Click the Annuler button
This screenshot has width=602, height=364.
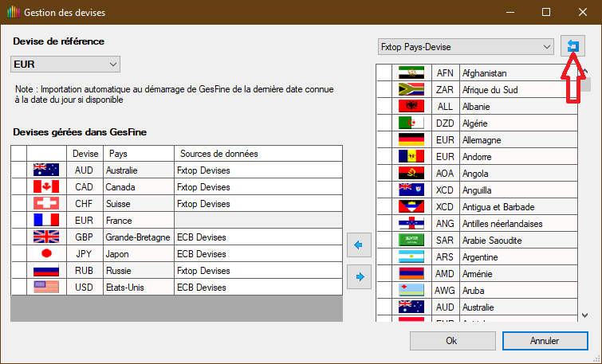click(x=544, y=340)
